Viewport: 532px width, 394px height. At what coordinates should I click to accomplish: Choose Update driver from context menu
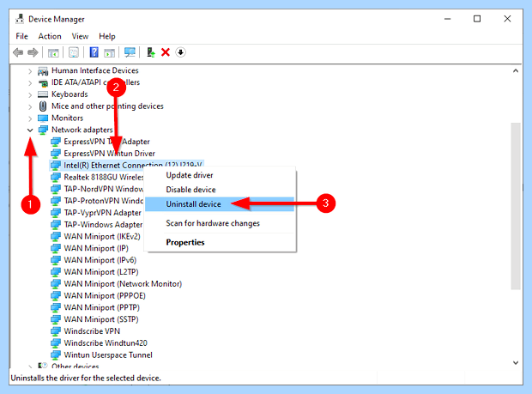[220, 175]
